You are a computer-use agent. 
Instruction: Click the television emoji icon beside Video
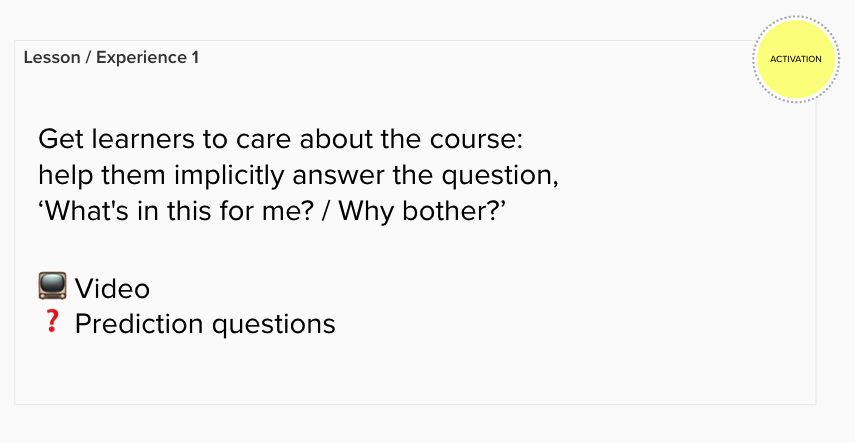(x=52, y=288)
